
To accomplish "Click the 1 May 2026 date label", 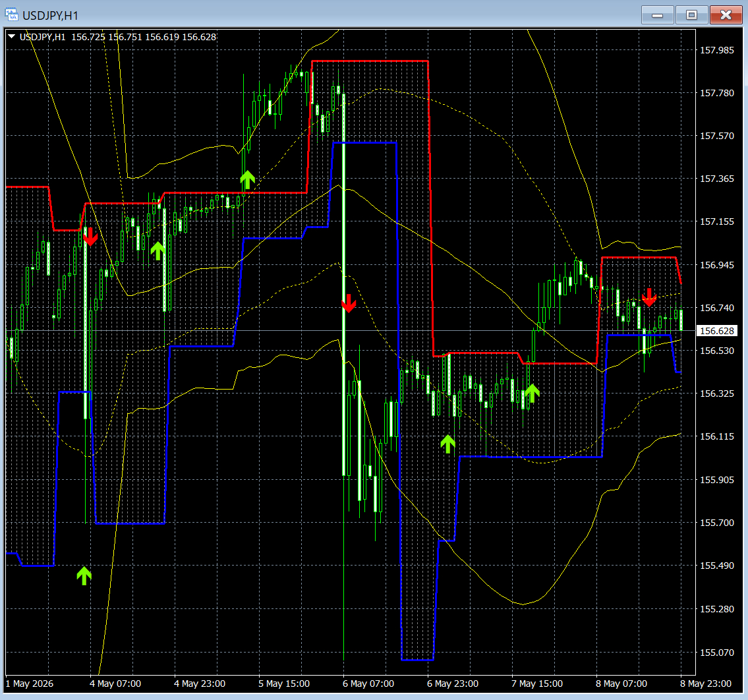I will coord(30,684).
